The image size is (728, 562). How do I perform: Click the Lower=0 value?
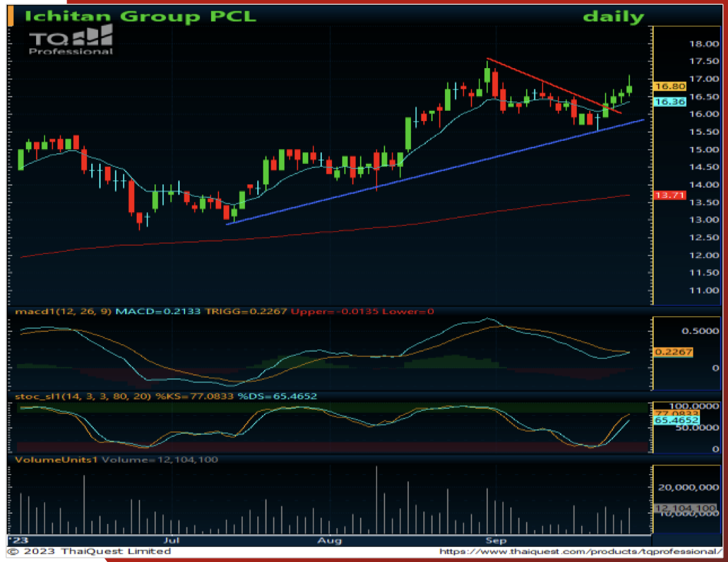coord(408,311)
